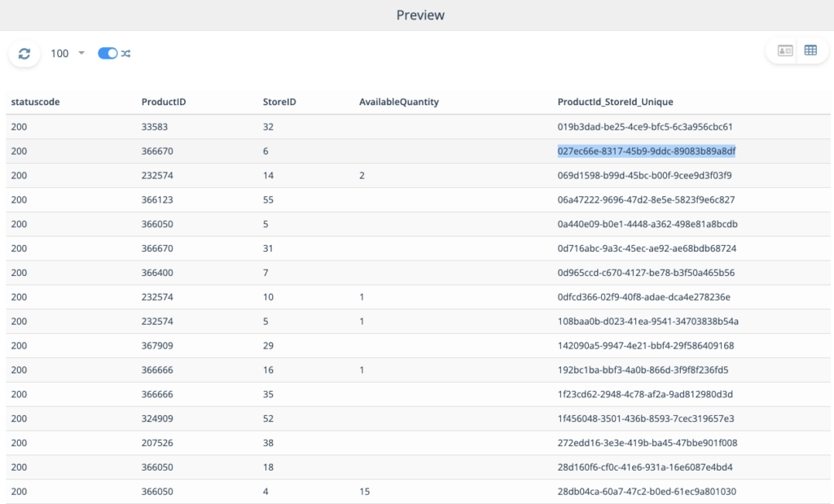Image resolution: width=834 pixels, height=504 pixels.
Task: Click the statuscode column header
Action: tap(35, 102)
